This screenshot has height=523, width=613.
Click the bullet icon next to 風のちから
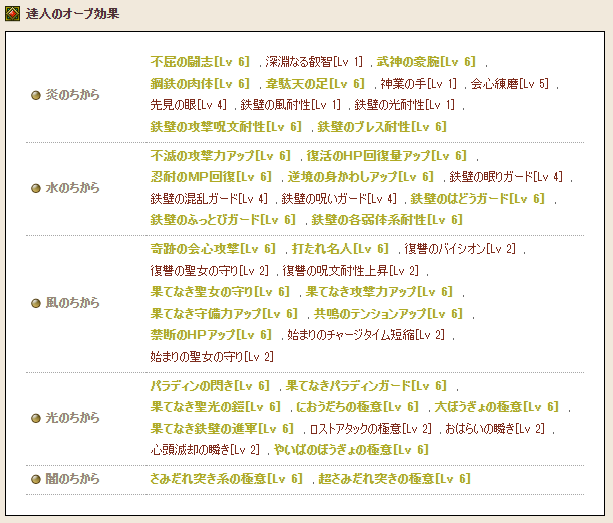[x=36, y=303]
